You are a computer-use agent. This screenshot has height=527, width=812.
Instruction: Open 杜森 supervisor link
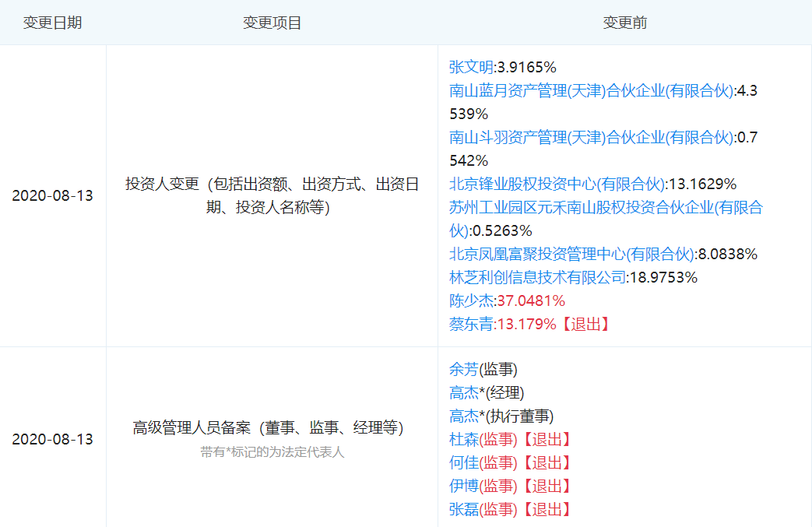tap(463, 440)
